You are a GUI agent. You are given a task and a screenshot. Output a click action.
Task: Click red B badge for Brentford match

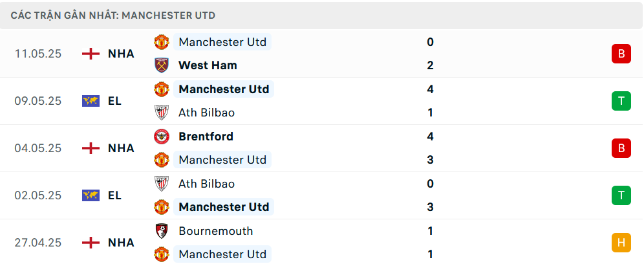pyautogui.click(x=621, y=148)
